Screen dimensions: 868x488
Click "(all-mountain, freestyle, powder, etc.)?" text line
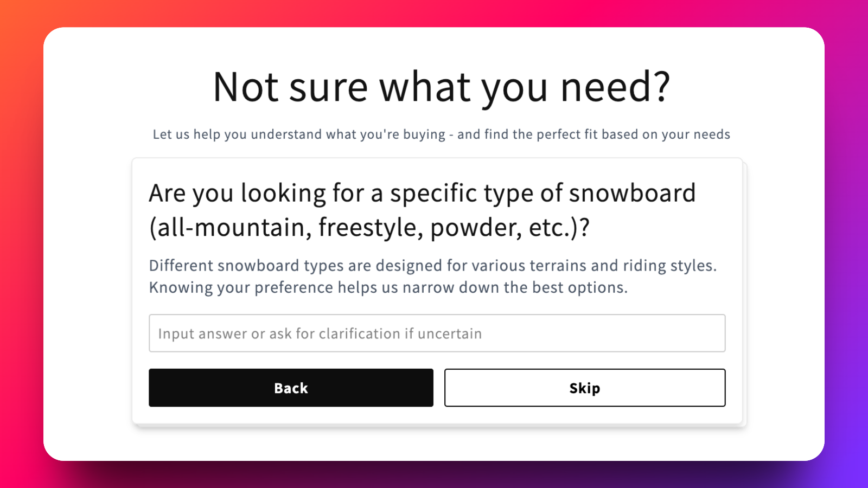369,227
